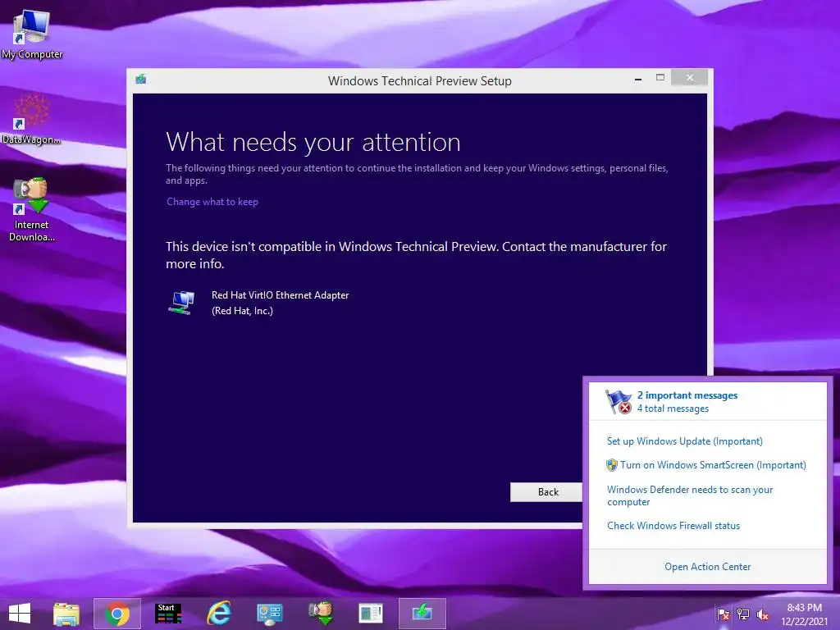840x630 pixels.
Task: Click the Action Center flag in system tray
Action: click(724, 614)
